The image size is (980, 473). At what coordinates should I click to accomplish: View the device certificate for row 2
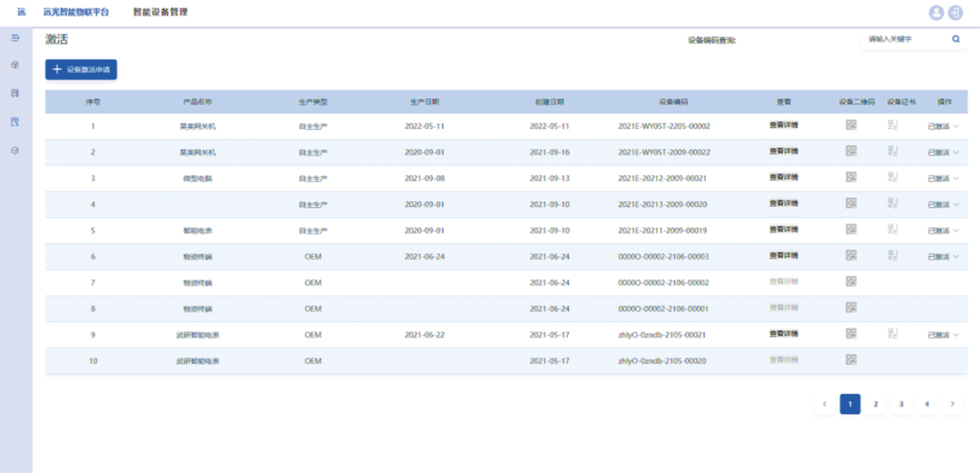pyautogui.click(x=893, y=152)
